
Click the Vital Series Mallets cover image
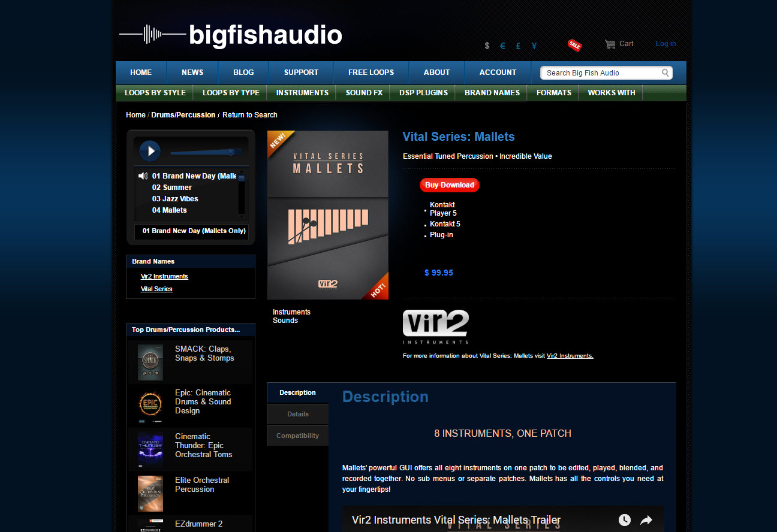[x=328, y=215]
